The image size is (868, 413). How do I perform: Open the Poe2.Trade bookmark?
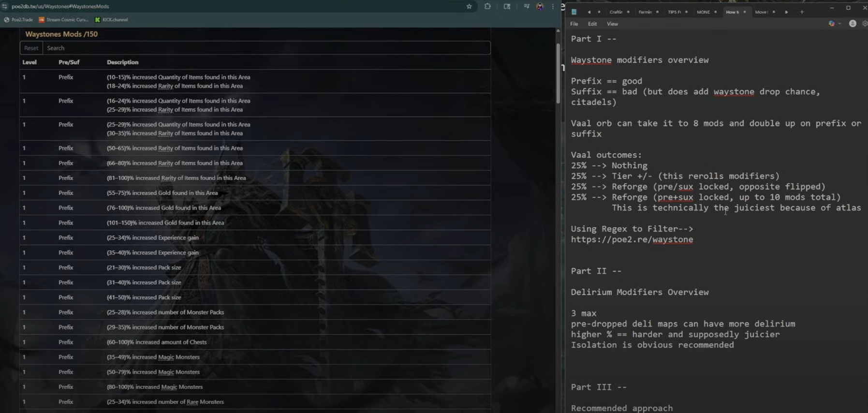[x=18, y=20]
